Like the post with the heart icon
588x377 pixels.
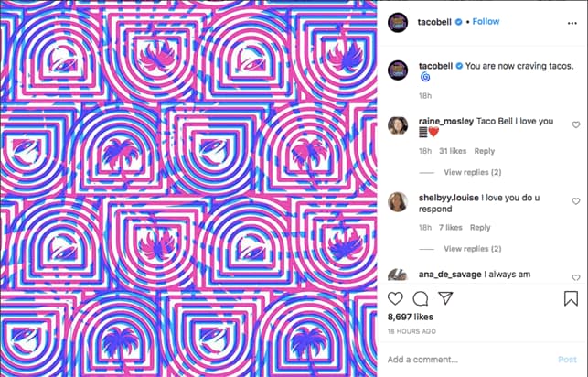click(395, 298)
